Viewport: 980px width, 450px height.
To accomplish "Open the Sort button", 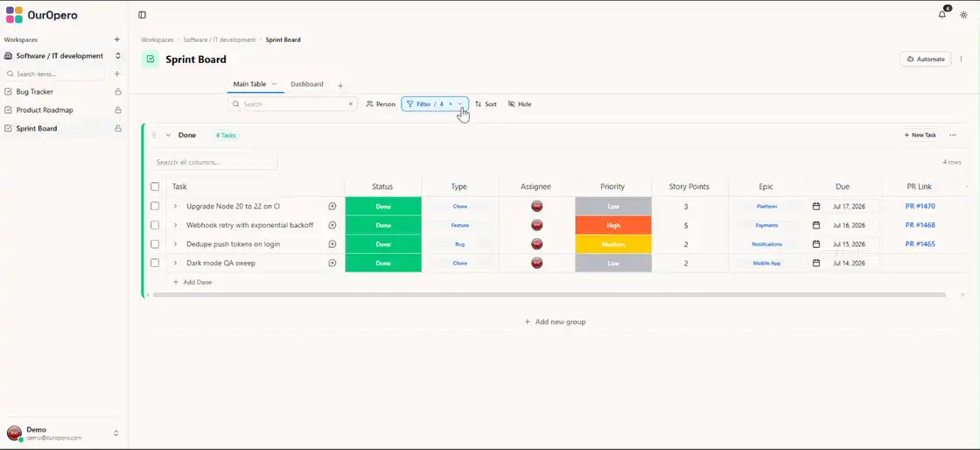I will click(486, 104).
